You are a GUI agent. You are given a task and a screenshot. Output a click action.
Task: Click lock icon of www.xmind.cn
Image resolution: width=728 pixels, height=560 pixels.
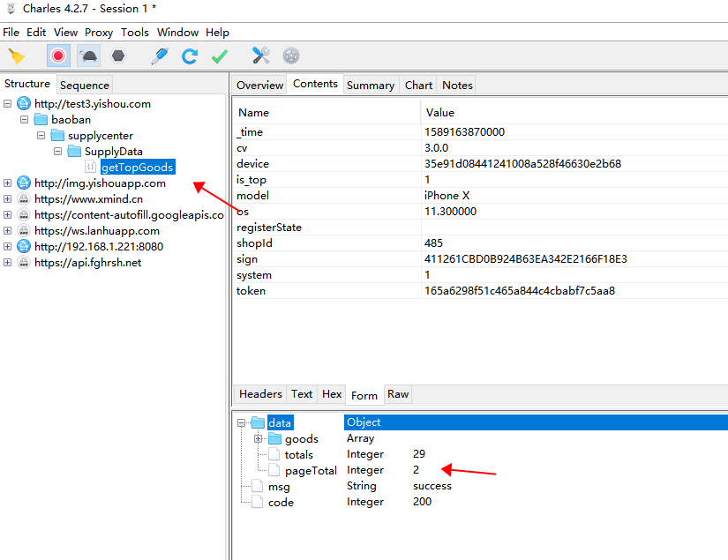tap(24, 199)
